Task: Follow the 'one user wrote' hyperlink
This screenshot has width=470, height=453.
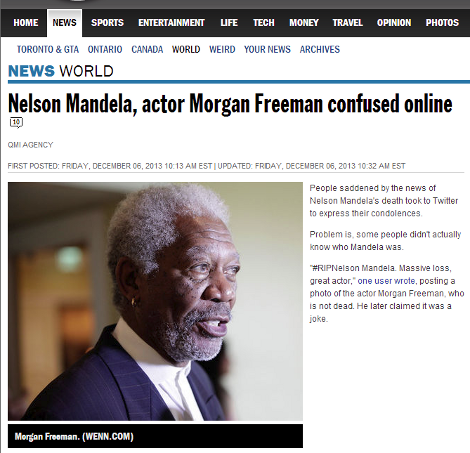Action: pyautogui.click(x=386, y=281)
